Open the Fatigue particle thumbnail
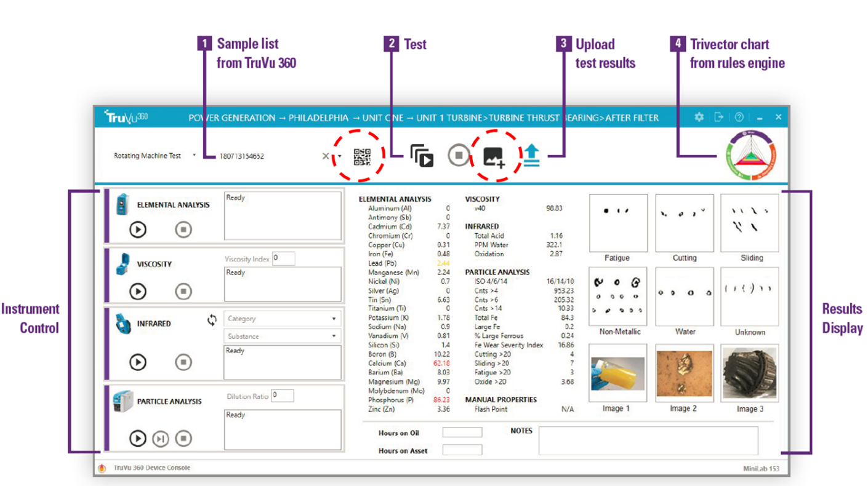The width and height of the screenshot is (868, 486). coord(617,222)
